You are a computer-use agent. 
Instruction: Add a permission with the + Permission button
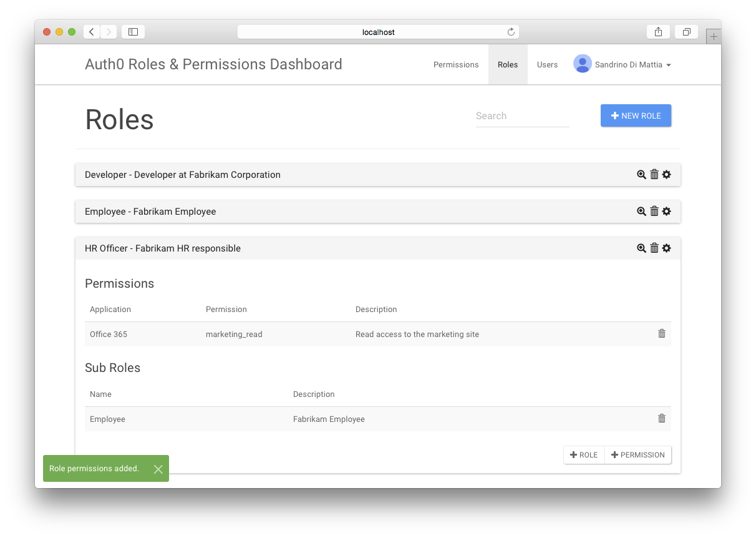pos(638,455)
